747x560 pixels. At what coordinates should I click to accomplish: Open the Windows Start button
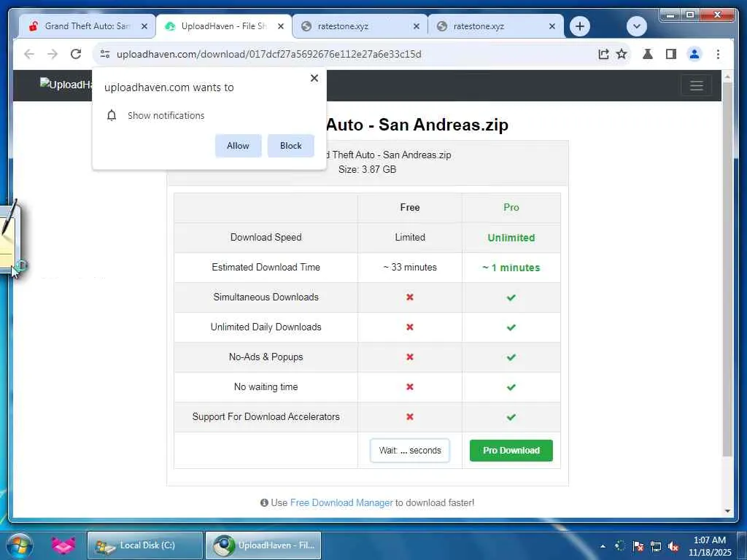pyautogui.click(x=20, y=545)
